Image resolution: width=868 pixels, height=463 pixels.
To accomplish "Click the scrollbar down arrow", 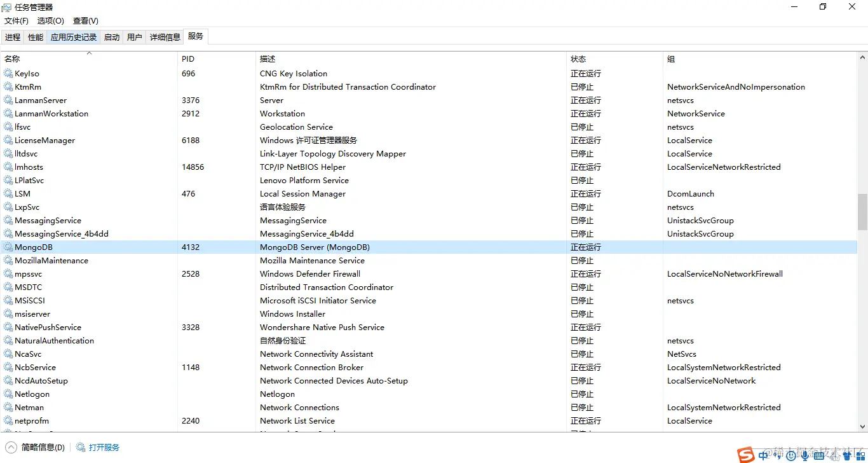I will 862,427.
